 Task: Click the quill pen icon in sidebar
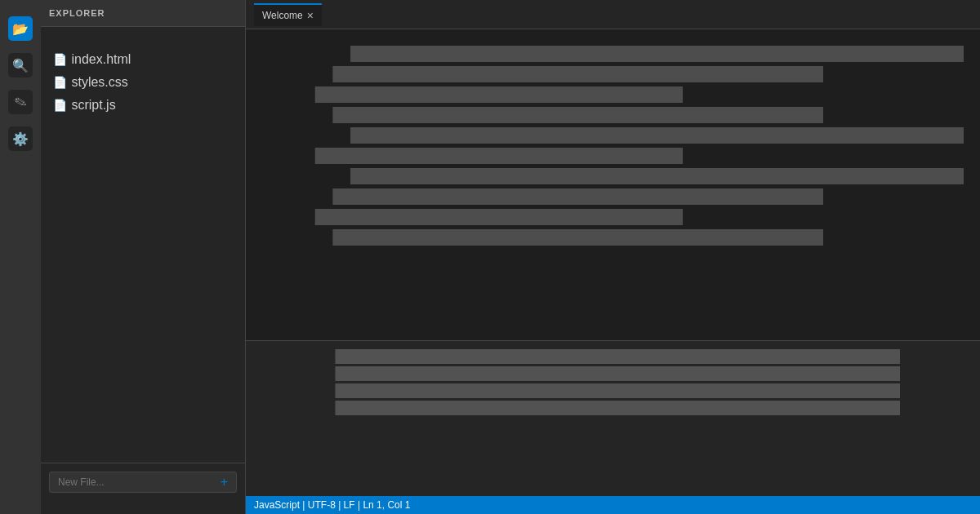[20, 102]
